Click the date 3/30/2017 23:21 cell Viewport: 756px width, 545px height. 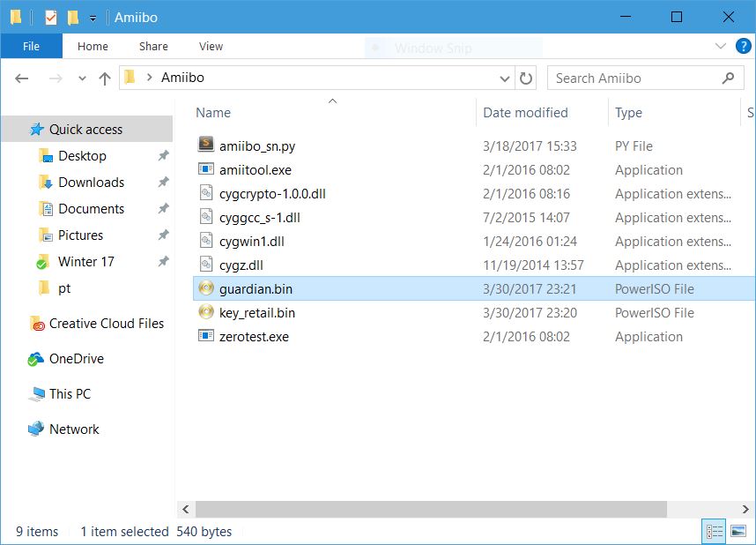point(530,288)
